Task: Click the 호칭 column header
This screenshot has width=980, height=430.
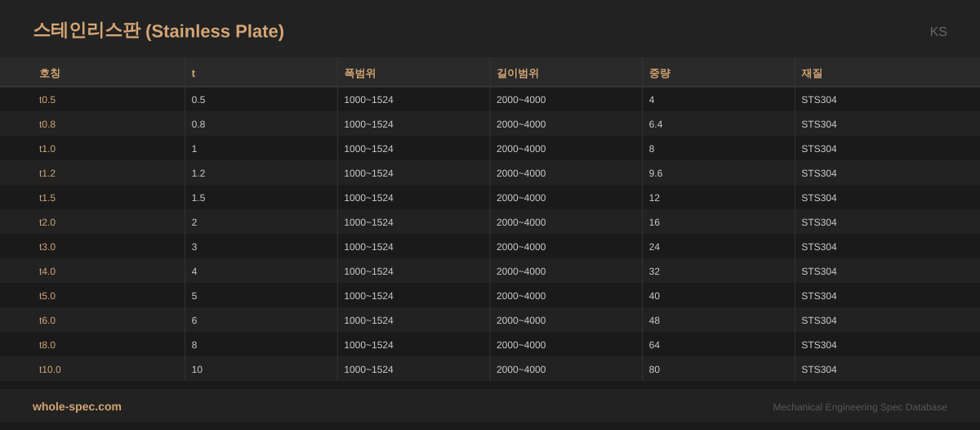Action: click(50, 73)
